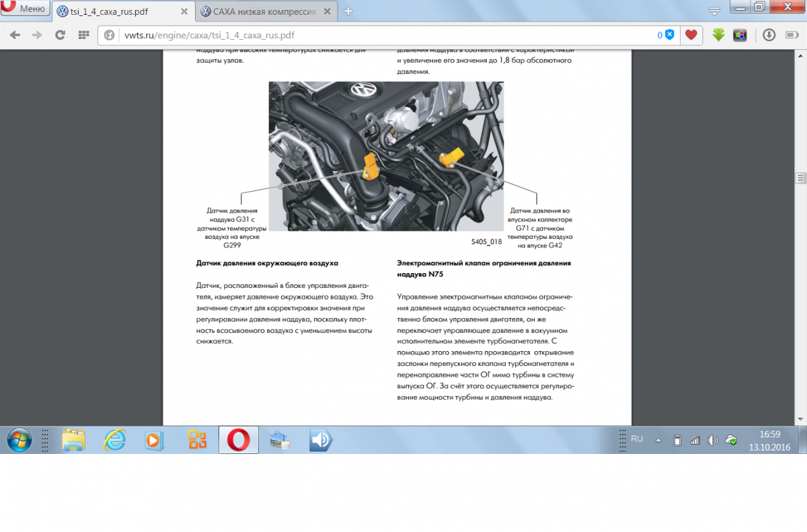Click the caption text "G299"

point(232,245)
